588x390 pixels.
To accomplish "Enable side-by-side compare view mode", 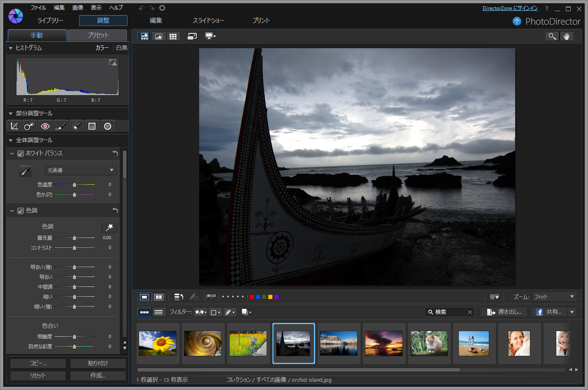I will tap(158, 297).
